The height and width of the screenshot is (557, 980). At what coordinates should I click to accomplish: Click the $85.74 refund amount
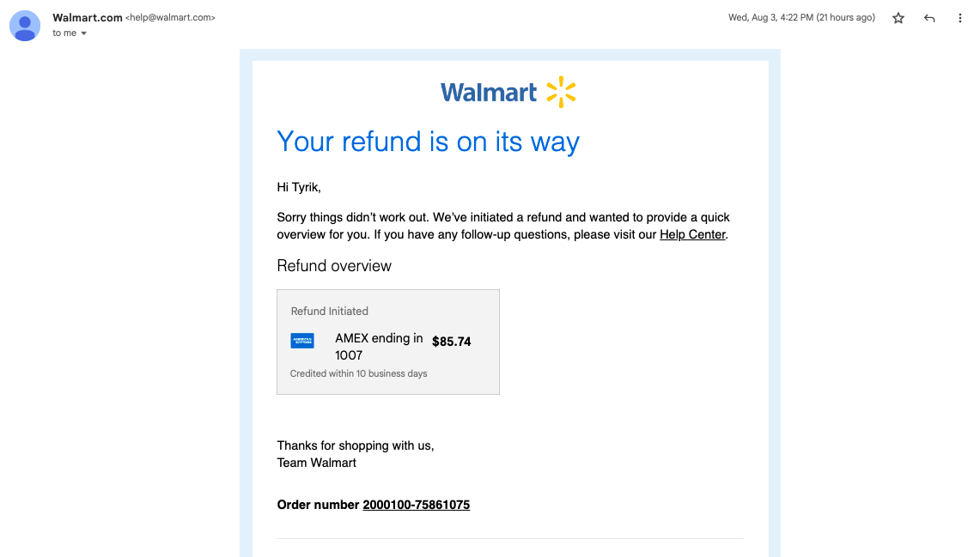(x=451, y=342)
